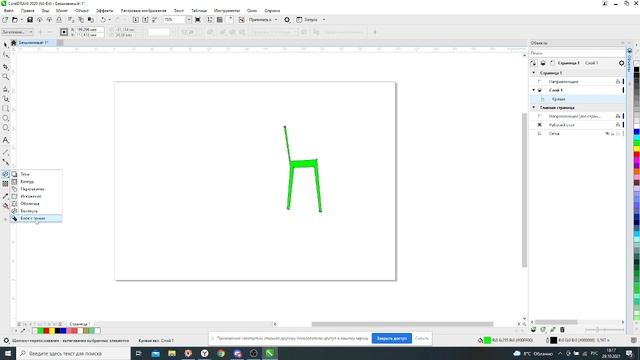
Task: Collapse the Страница 1 tree node
Action: pos(533,73)
